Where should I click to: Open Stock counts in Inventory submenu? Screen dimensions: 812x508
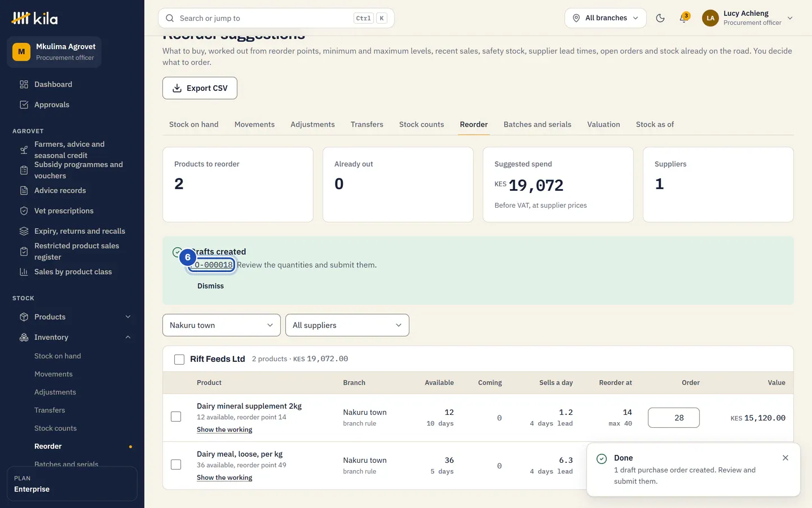point(55,428)
